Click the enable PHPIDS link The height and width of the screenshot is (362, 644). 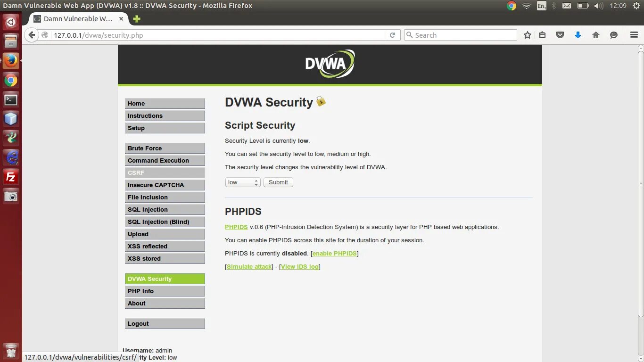(x=335, y=254)
